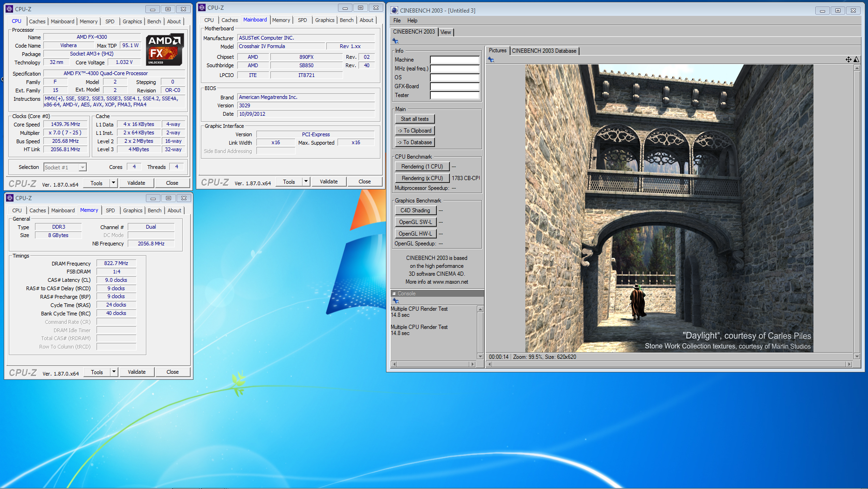
Task: Click the Core Speed value 1439.76 MHz
Action: 65,125
